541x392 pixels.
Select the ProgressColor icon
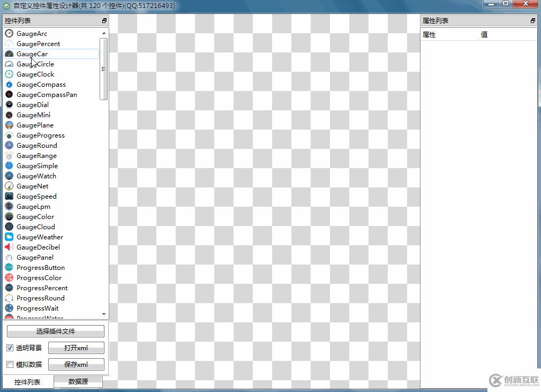9,278
